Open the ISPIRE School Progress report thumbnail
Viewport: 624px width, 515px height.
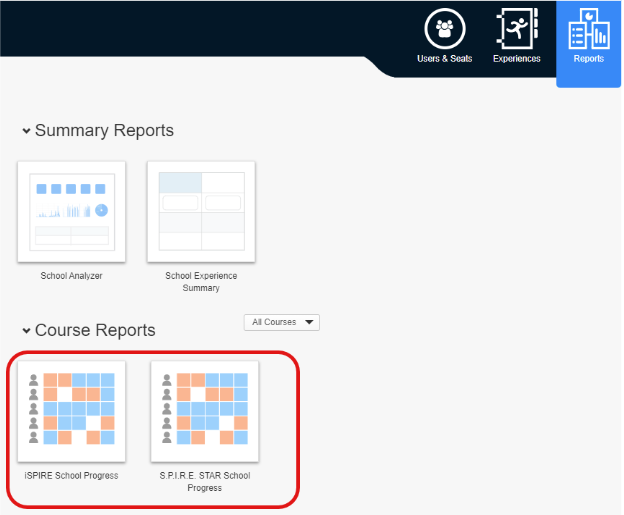pyautogui.click(x=72, y=410)
